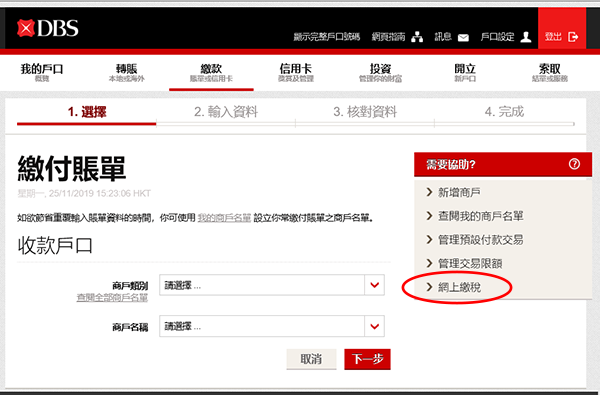Click step 3. 核對資料
The height and width of the screenshot is (395, 600).
365,112
